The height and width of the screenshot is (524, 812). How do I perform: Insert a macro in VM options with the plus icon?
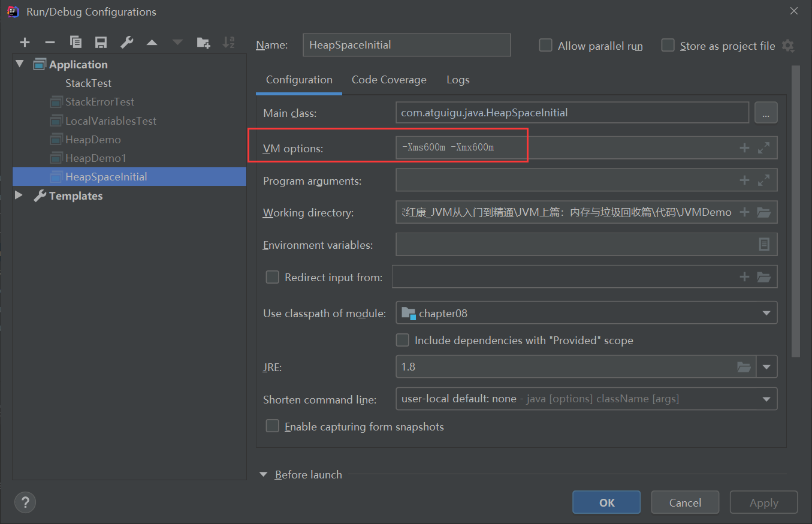744,147
